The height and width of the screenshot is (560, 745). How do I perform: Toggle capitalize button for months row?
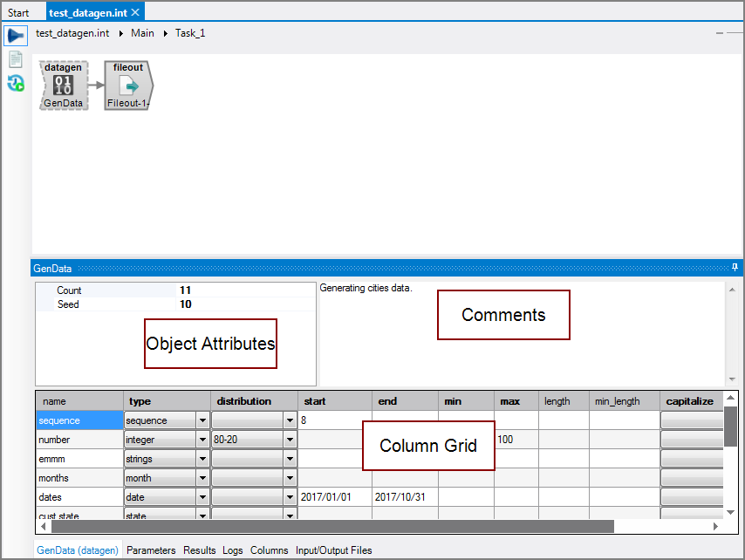tap(691, 478)
